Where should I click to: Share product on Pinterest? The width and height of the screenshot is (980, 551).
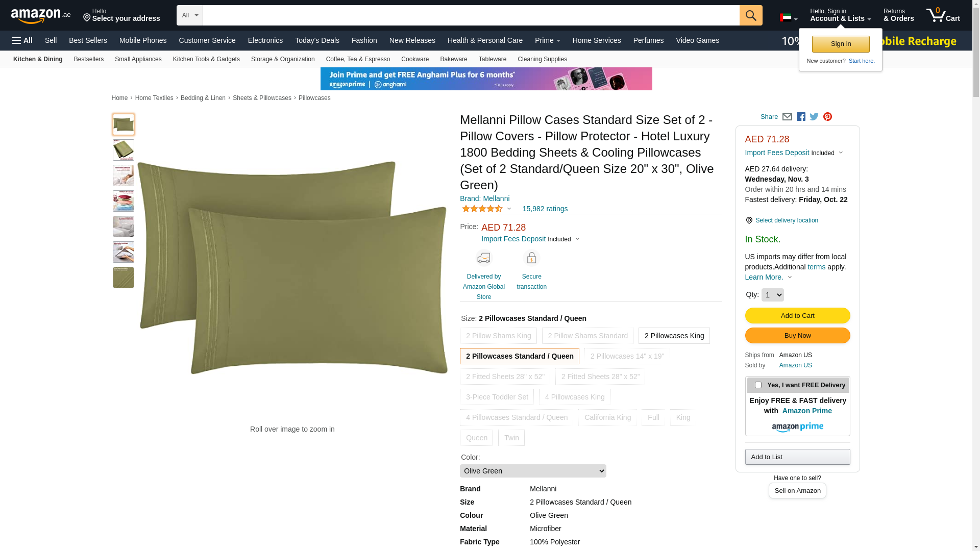click(x=827, y=117)
